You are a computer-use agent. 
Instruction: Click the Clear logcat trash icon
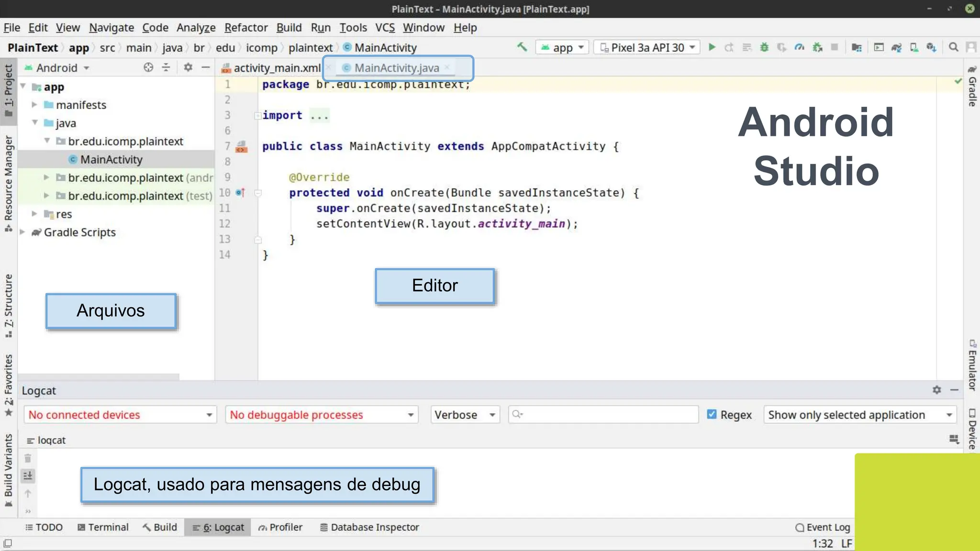coord(28,458)
